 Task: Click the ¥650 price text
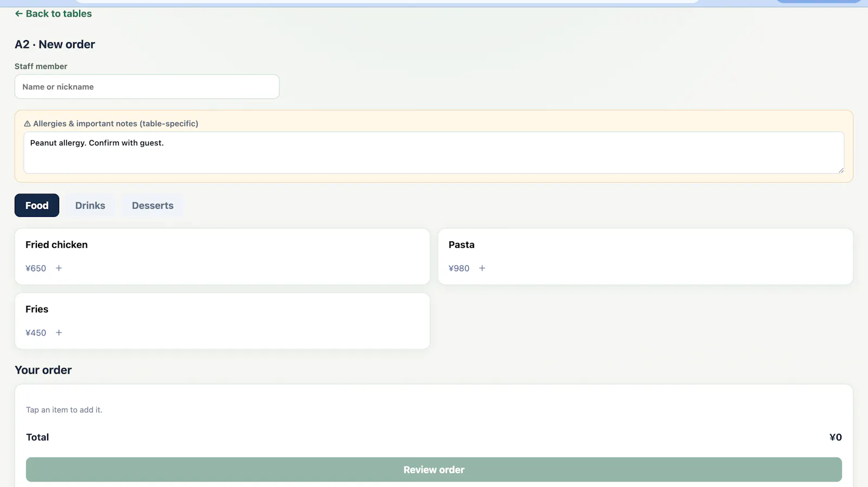[36, 268]
